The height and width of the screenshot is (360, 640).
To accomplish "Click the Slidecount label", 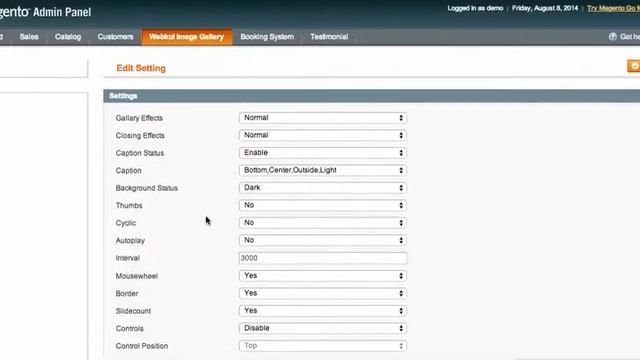I will click(133, 311).
